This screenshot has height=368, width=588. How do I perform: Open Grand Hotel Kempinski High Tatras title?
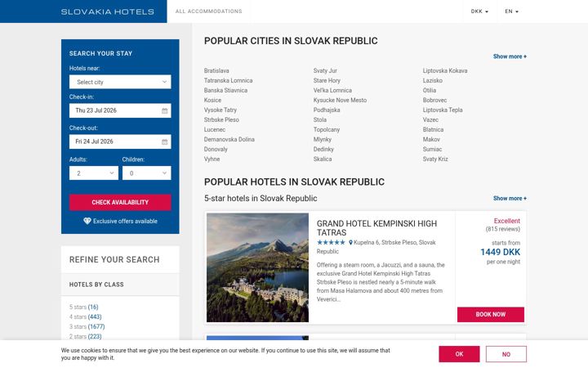pyautogui.click(x=376, y=228)
